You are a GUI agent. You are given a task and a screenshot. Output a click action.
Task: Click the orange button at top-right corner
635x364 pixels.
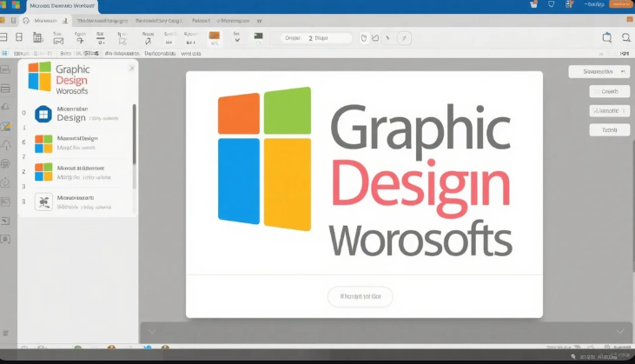(621, 4)
